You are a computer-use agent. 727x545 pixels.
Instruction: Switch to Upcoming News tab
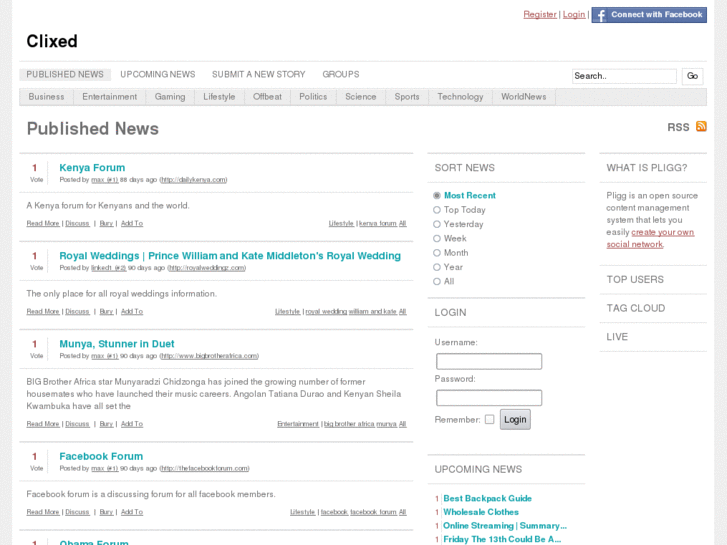[x=158, y=74]
